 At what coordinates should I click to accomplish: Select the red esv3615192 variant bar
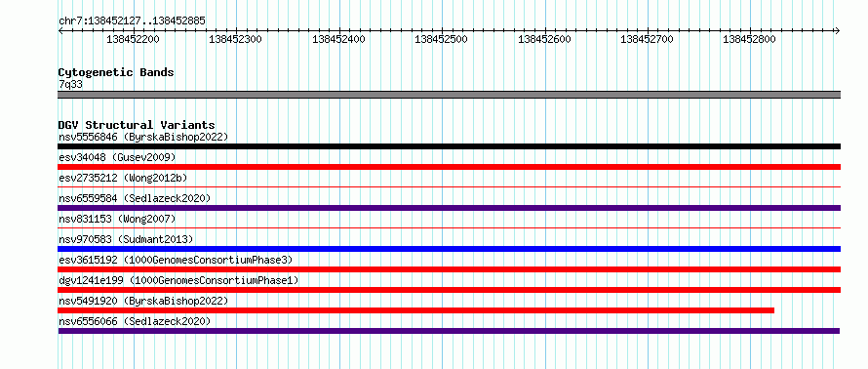[x=449, y=269]
